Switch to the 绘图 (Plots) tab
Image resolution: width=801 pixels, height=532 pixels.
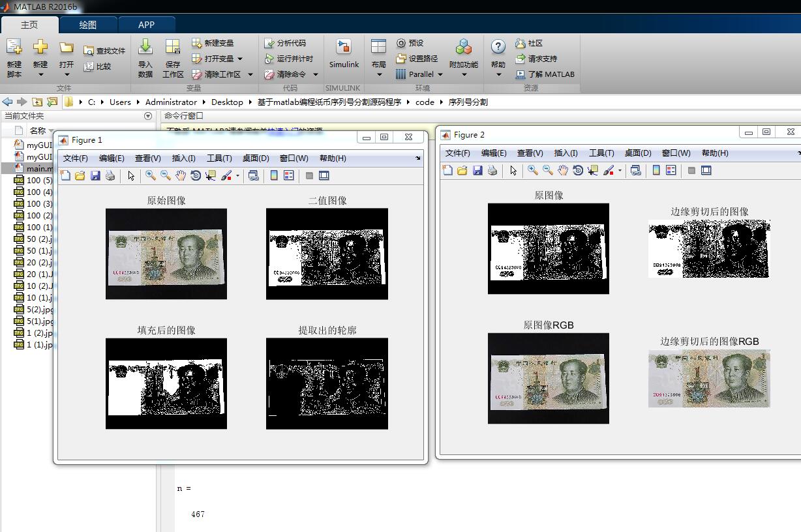88,25
